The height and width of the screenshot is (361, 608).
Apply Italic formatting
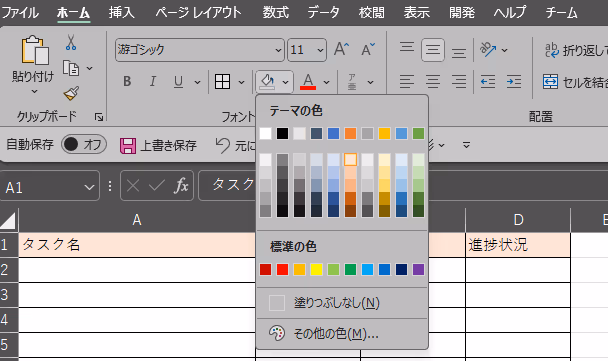click(153, 81)
